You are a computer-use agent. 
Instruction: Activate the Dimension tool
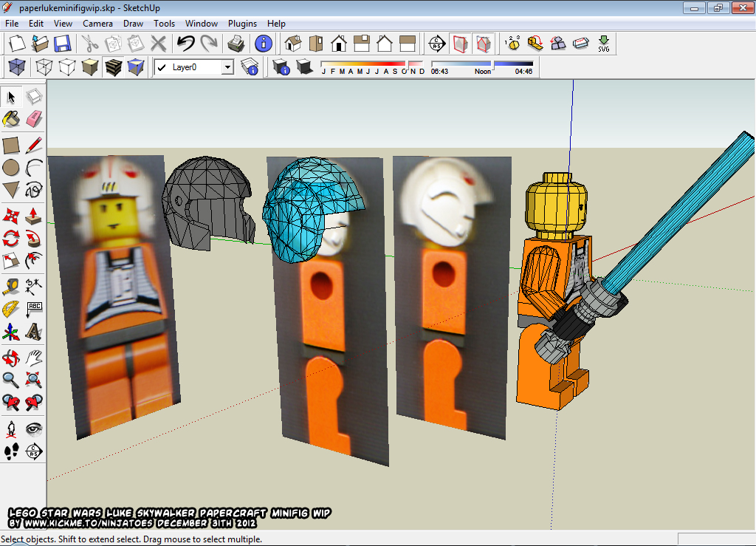(x=34, y=287)
